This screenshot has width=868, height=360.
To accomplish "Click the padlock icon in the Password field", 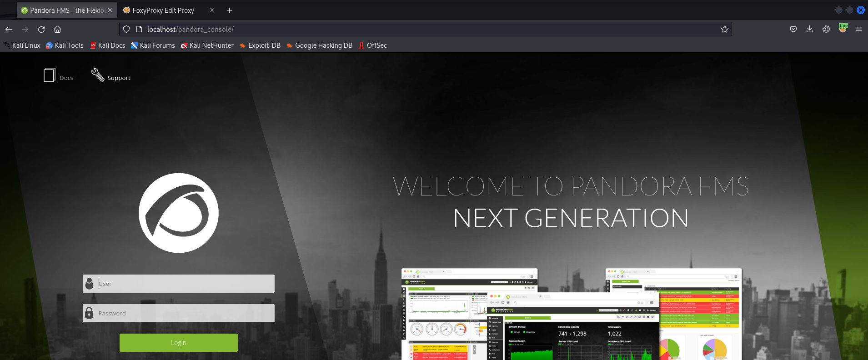I will click(x=90, y=313).
